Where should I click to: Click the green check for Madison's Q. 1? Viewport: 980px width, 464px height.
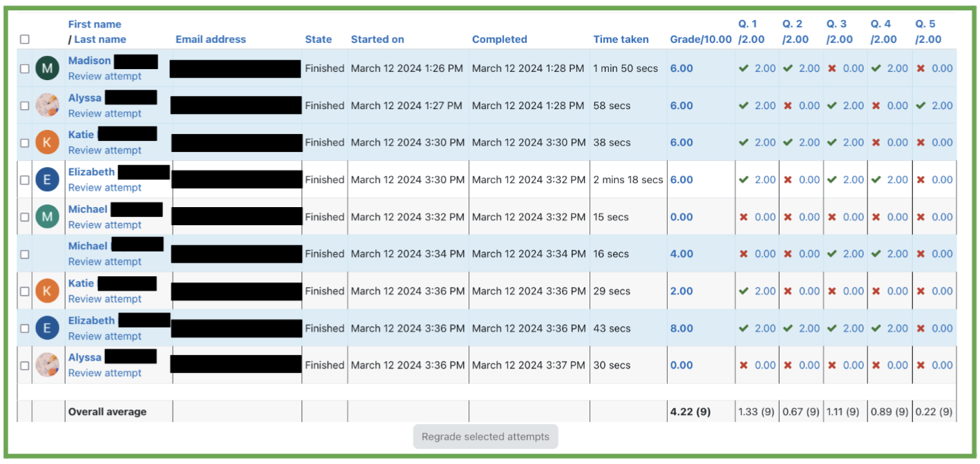tap(744, 68)
